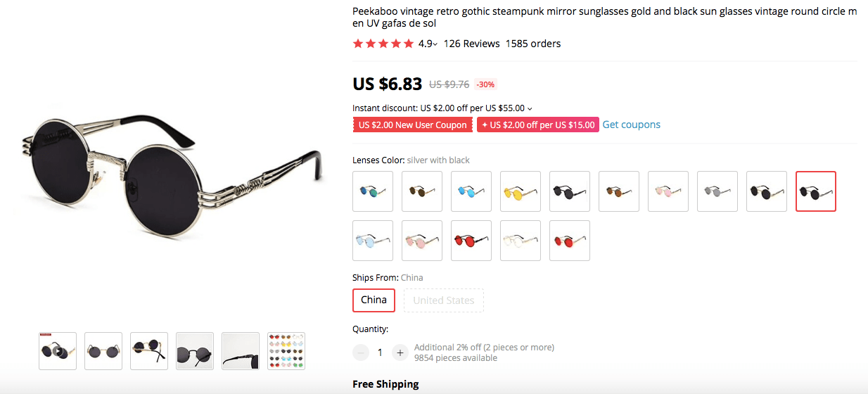Open the Get coupons link

click(x=631, y=125)
